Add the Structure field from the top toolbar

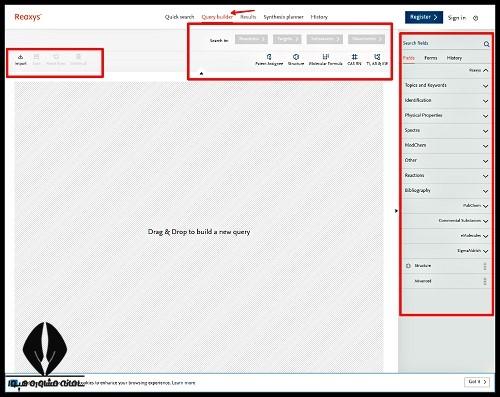tap(296, 59)
